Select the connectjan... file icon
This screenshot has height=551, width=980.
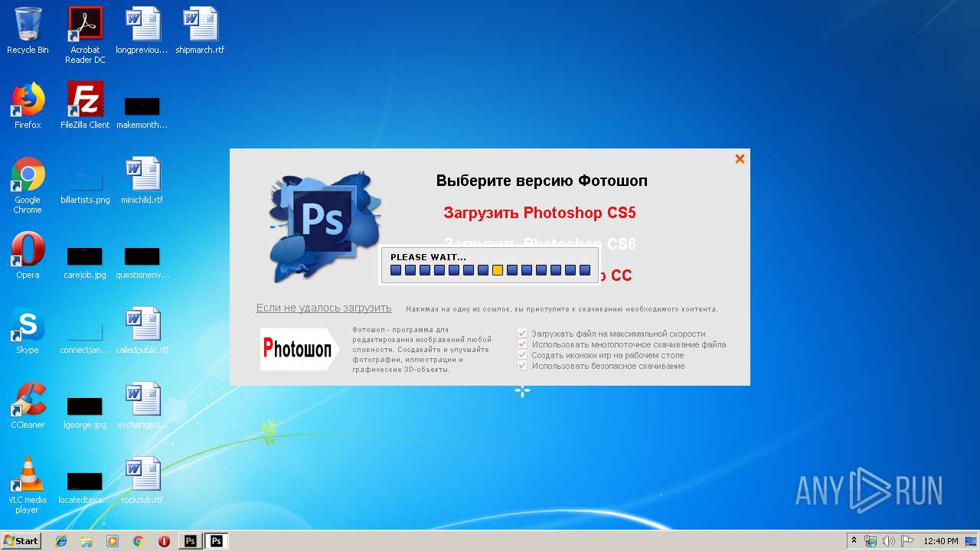click(x=85, y=337)
